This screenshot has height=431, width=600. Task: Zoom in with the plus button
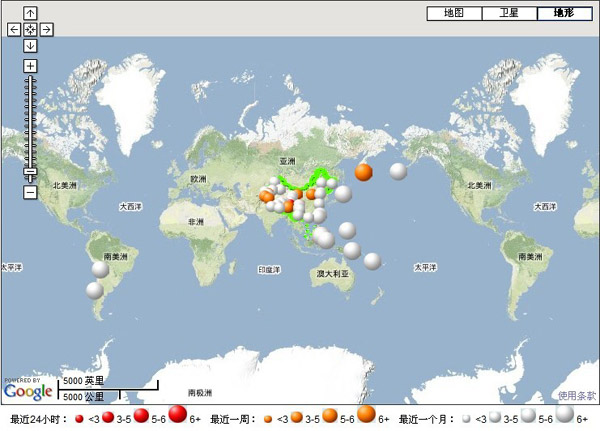tap(30, 66)
